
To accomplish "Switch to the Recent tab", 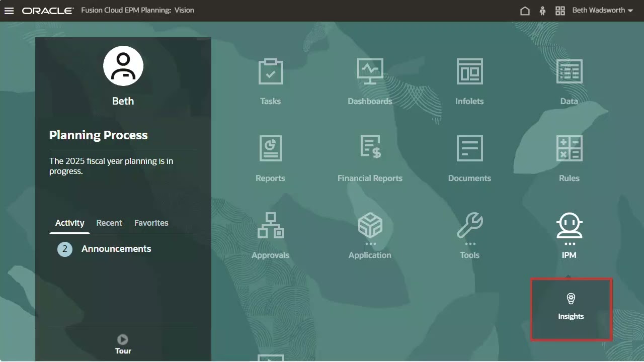I will (109, 223).
